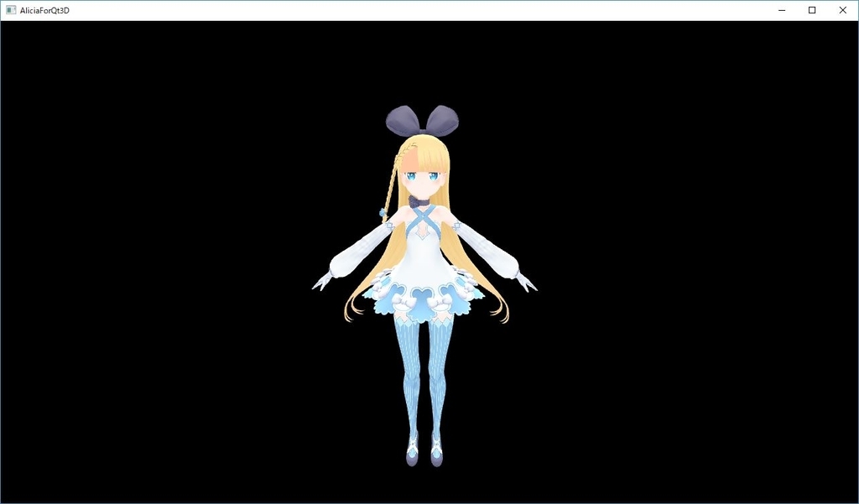Minimize the AliciaForQt3D window
Screen dimensions: 859x504
[x=782, y=10]
